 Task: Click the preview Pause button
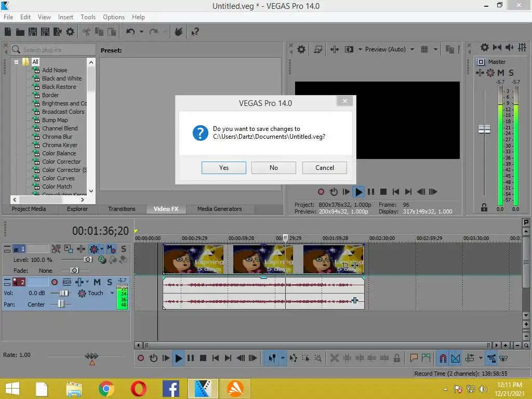(371, 192)
